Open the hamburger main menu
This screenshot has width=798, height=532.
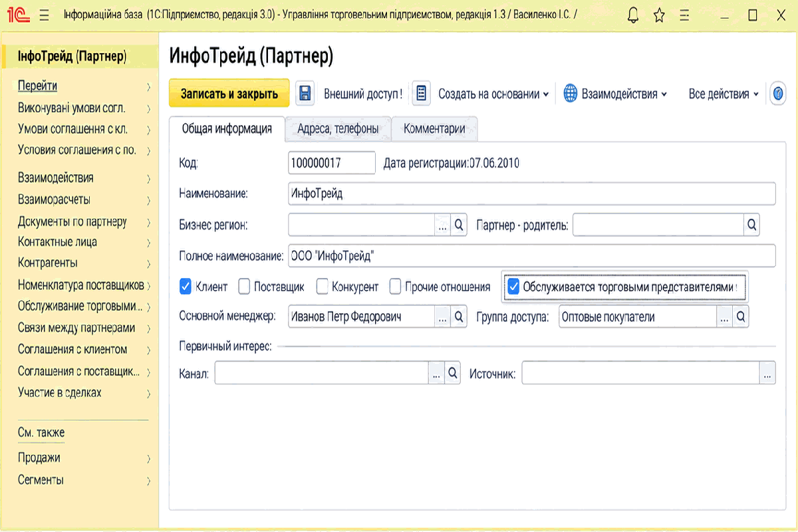coord(45,15)
